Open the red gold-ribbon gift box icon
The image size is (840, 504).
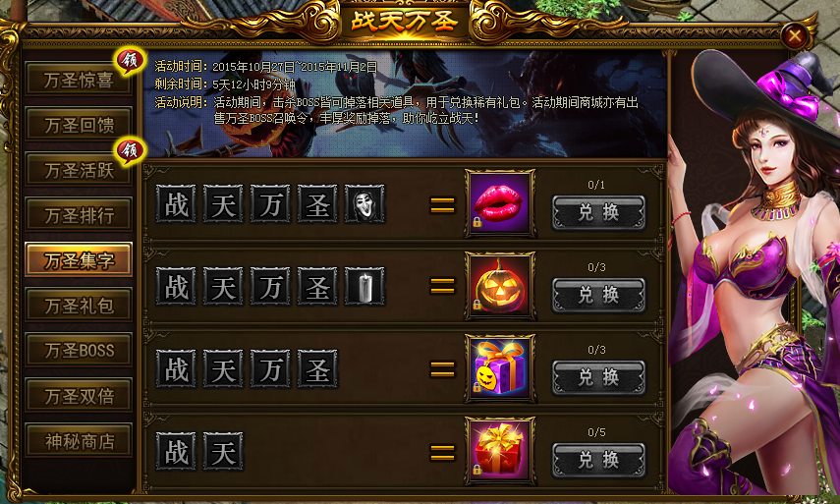click(500, 451)
